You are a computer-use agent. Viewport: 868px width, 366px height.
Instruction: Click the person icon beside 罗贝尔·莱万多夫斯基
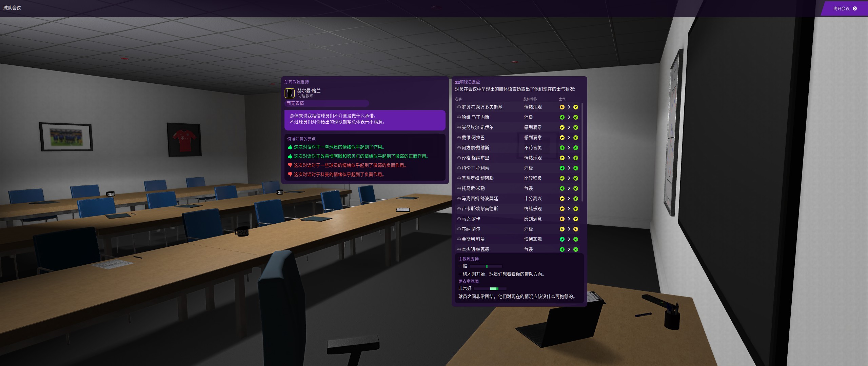[459, 107]
